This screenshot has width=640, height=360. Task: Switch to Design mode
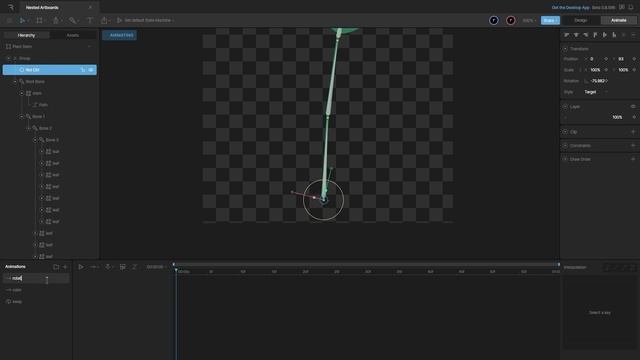580,20
